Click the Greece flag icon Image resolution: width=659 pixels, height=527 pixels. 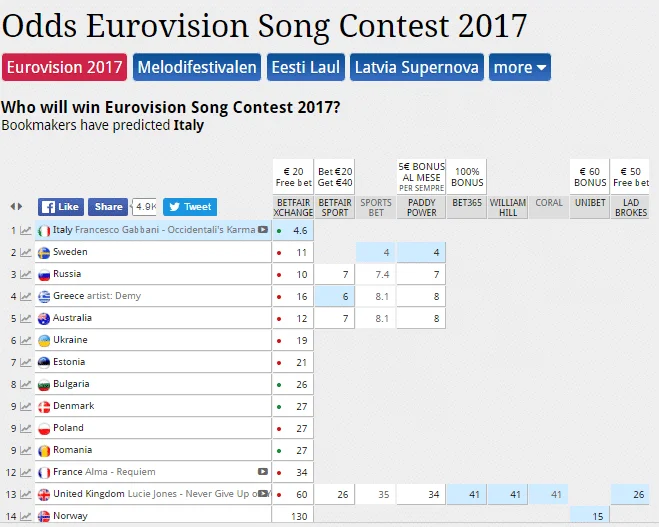(44, 297)
